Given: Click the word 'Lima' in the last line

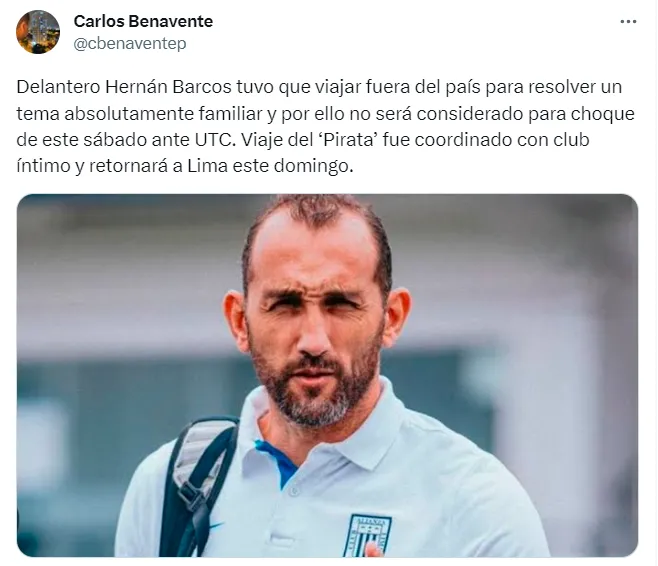Looking at the screenshot, I should click(x=207, y=166).
